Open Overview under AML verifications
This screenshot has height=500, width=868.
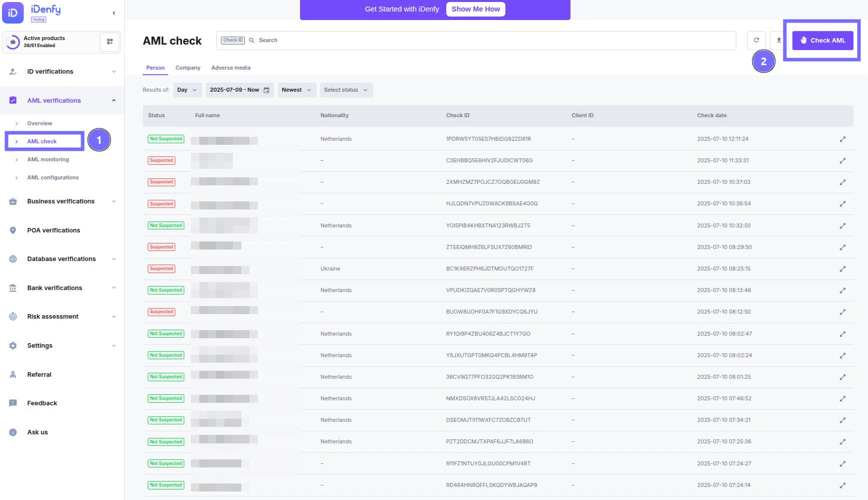pyautogui.click(x=40, y=123)
